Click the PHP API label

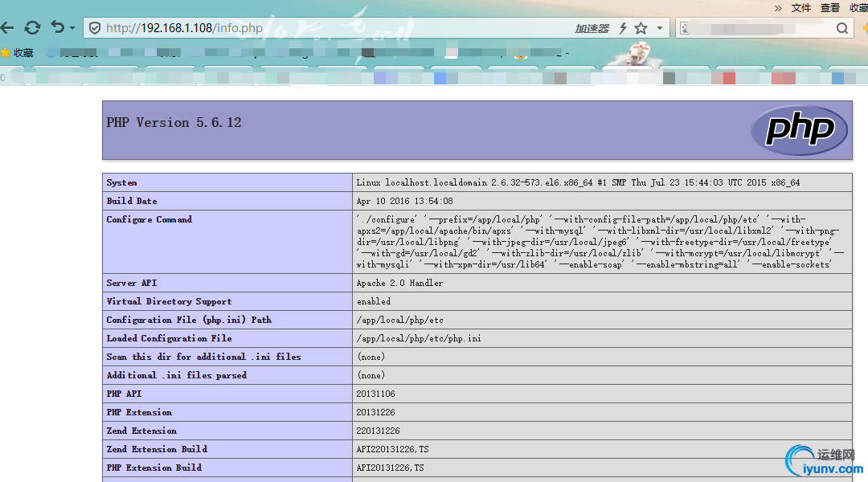click(124, 394)
